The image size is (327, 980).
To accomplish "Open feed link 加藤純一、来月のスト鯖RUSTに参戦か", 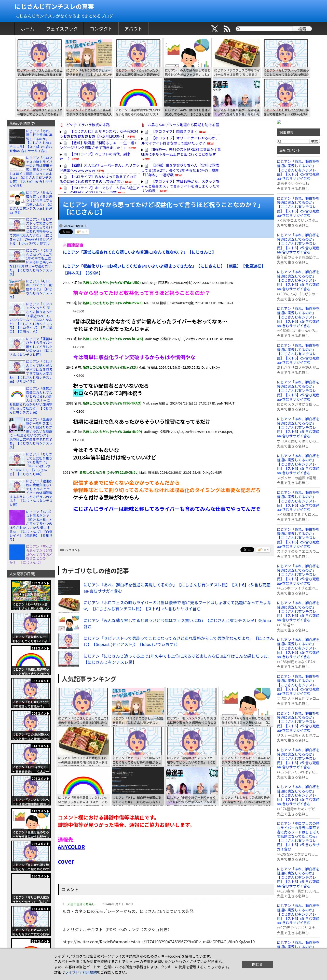I will [x=181, y=152].
